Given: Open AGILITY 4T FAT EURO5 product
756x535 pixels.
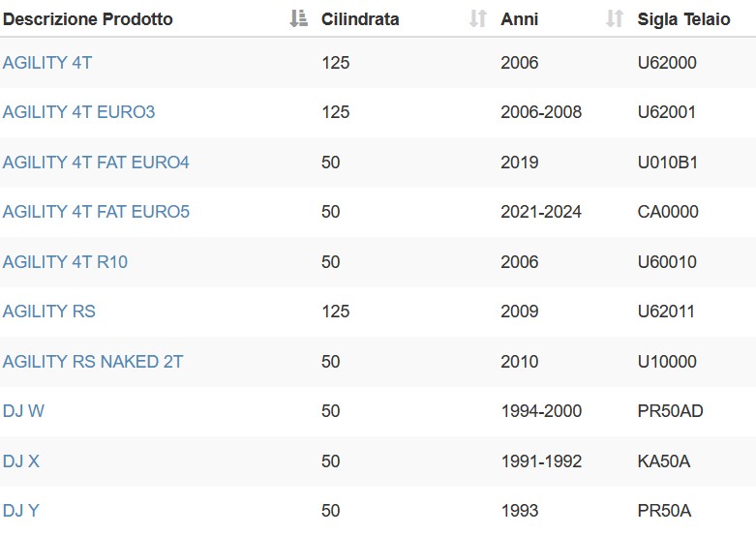Looking at the screenshot, I should tap(96, 212).
